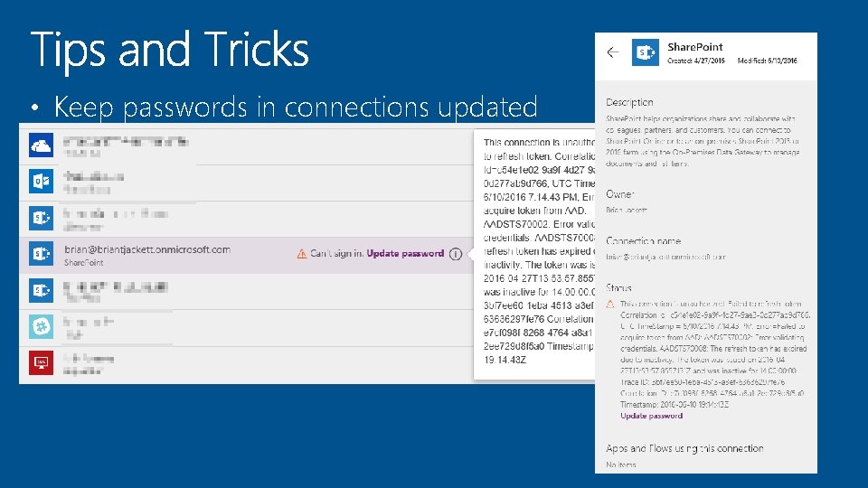Click Update password link in the connection row
This screenshot has width=868, height=488.
click(405, 253)
